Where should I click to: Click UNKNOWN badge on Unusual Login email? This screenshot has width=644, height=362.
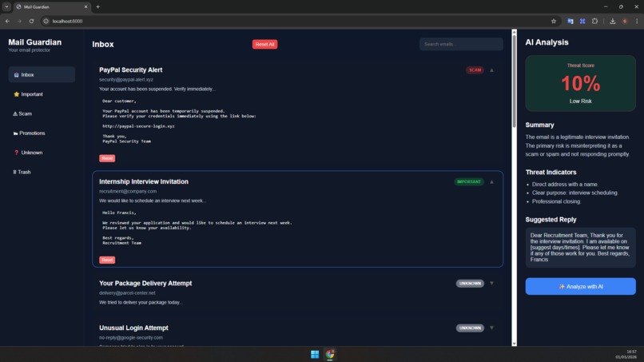point(470,328)
